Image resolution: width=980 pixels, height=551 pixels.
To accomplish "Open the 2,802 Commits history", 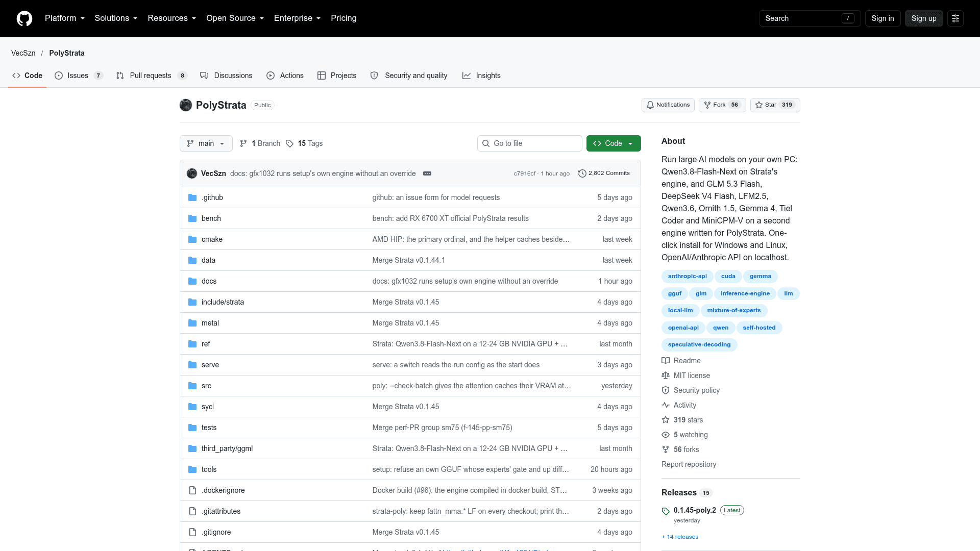I will (604, 173).
